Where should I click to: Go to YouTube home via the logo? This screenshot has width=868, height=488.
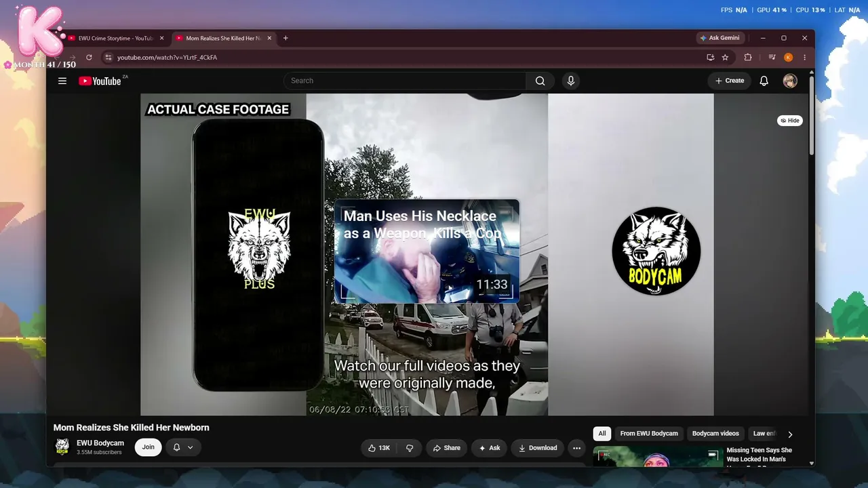pos(100,81)
